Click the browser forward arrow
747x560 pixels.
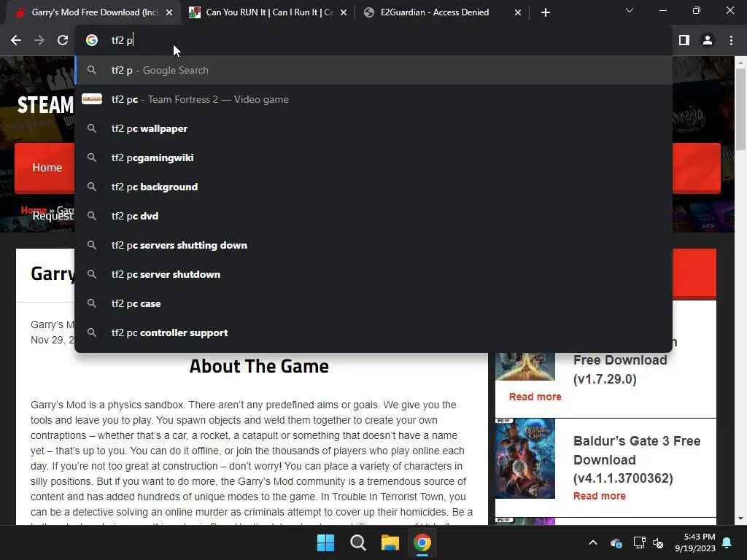click(x=39, y=41)
